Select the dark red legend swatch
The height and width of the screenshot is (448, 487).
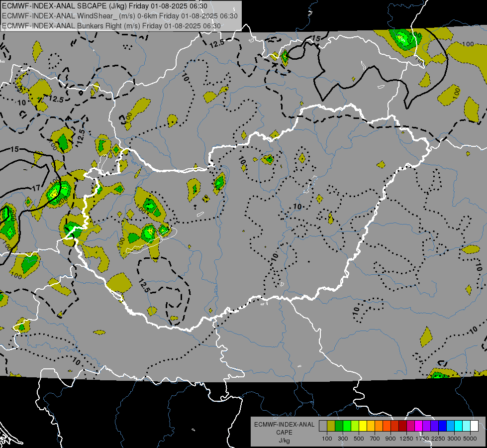403,426
